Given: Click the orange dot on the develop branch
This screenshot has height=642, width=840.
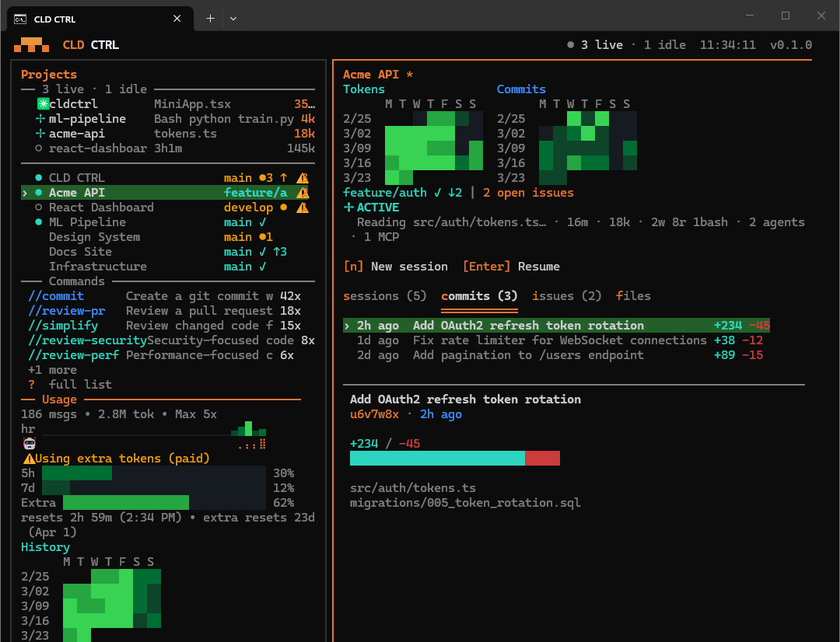Looking at the screenshot, I should point(283,208).
